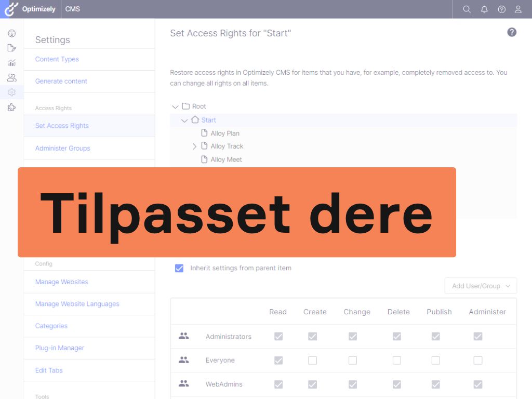532x399 pixels.
Task: Expand the Alloy Track tree node
Action: point(194,147)
